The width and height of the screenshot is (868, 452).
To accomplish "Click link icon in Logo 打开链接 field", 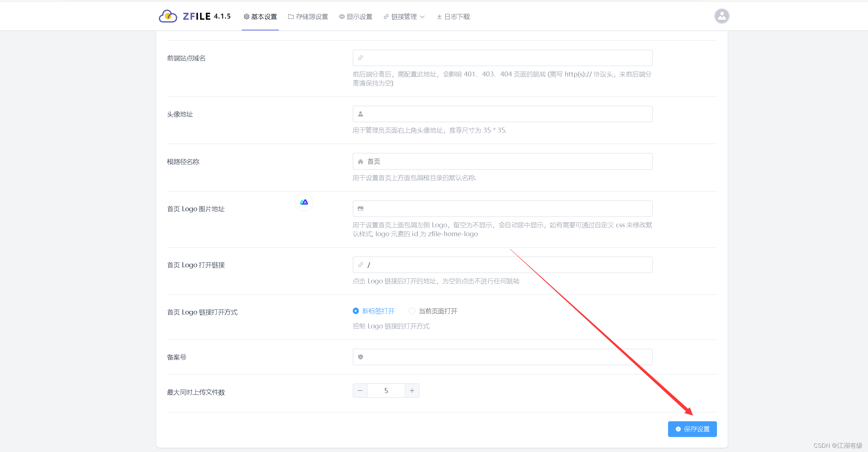I will coord(361,265).
